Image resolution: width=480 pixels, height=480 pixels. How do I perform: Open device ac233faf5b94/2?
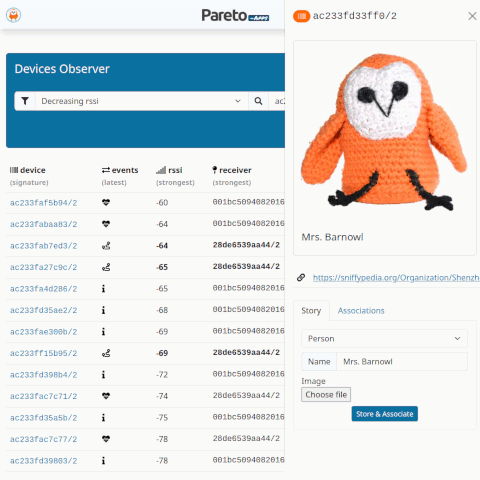(x=43, y=203)
